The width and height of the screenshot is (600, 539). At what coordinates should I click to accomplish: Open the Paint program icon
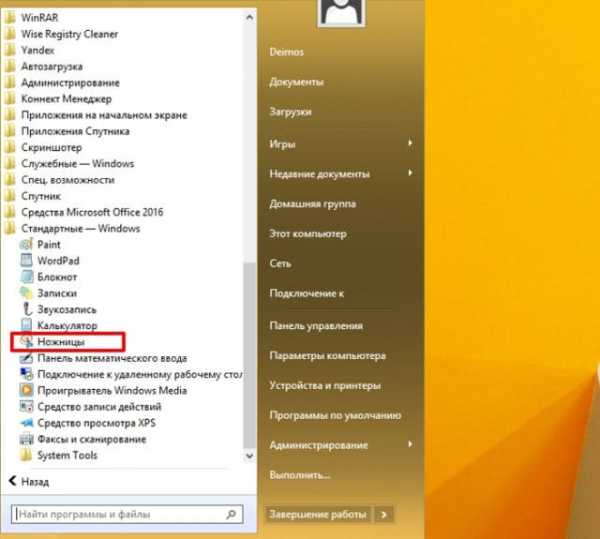click(x=26, y=244)
